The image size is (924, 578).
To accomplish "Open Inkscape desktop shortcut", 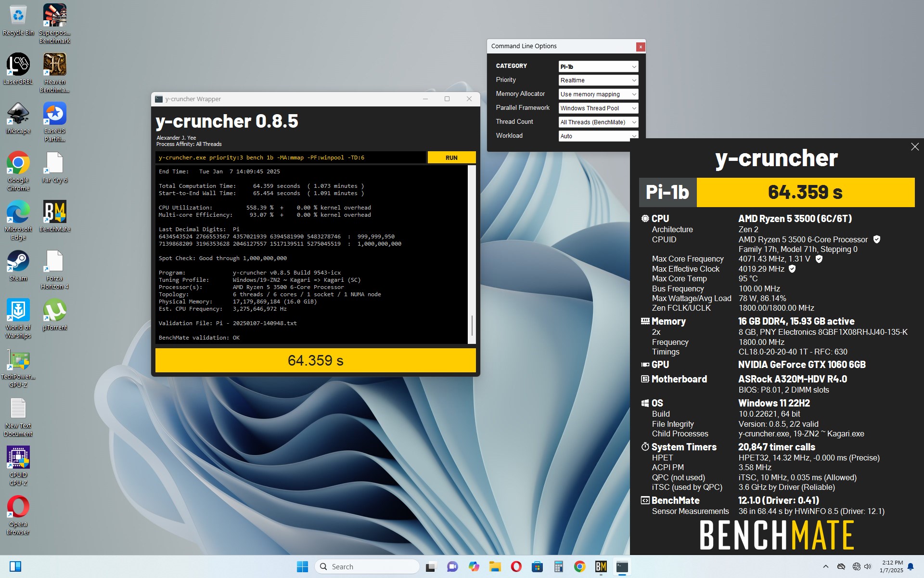I will tap(18, 118).
